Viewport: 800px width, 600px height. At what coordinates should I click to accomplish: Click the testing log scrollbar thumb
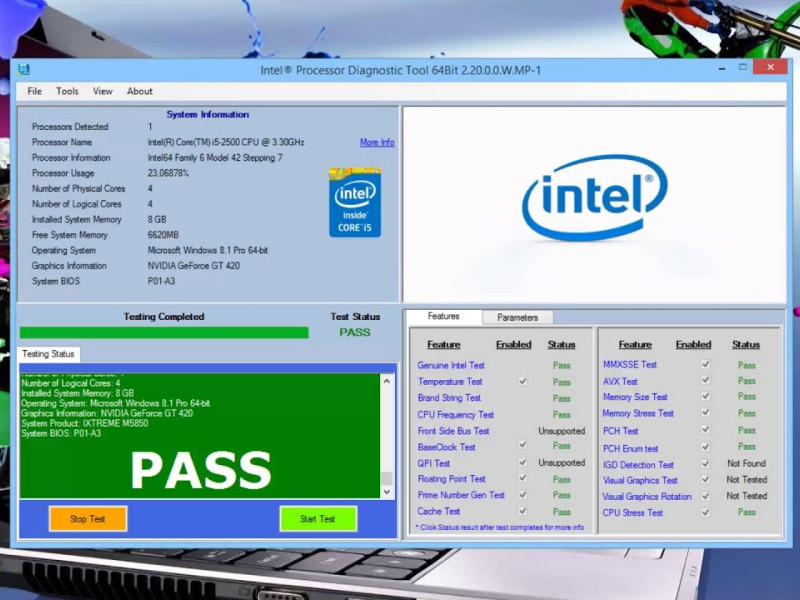[387, 478]
